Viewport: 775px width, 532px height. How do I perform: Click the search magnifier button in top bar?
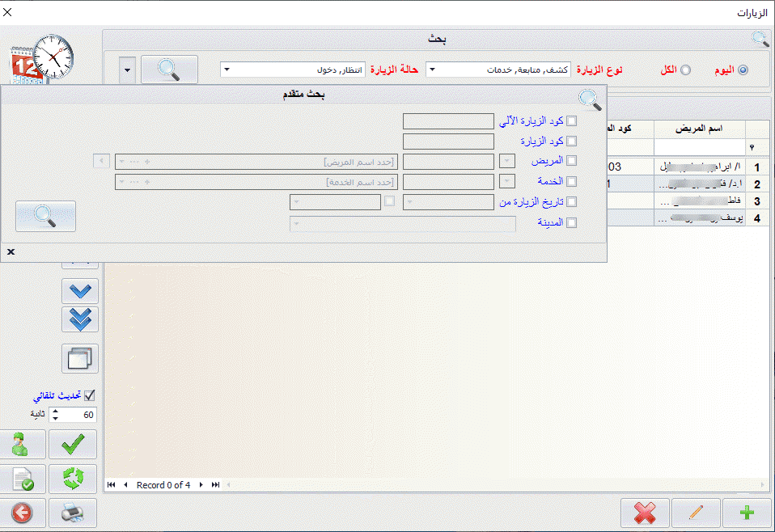point(169,70)
